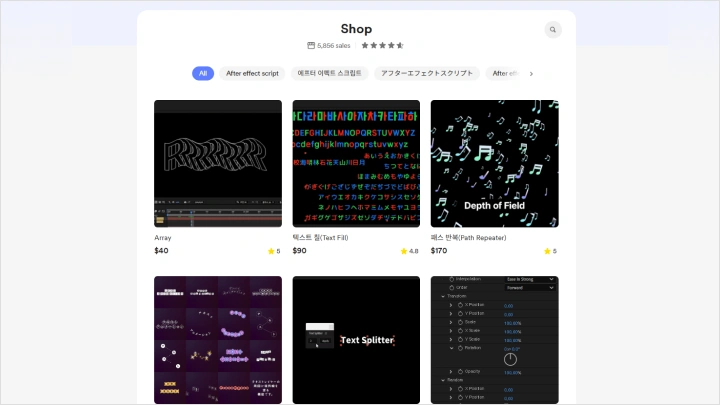
Task: Select the partially hidden After effect chip
Action: tap(505, 73)
